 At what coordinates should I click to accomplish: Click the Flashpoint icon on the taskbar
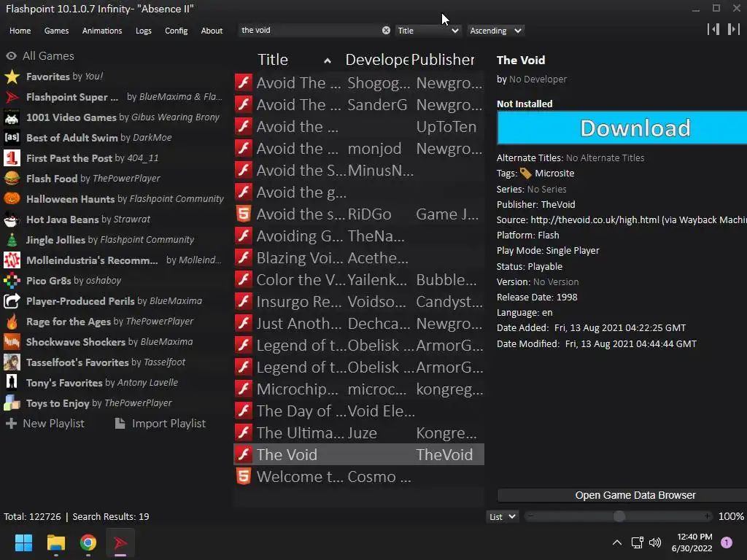(x=120, y=542)
